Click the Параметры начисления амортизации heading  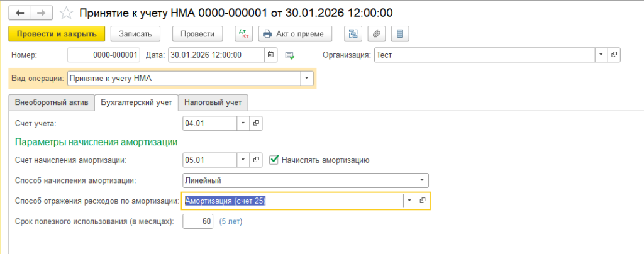click(96, 142)
